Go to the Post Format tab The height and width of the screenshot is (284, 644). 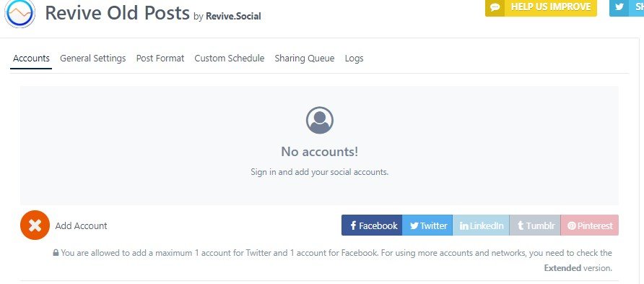click(x=160, y=59)
